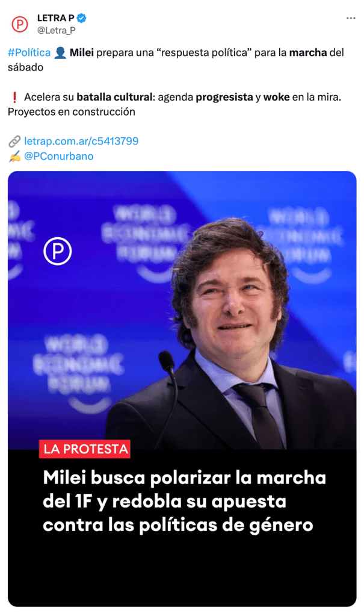
Task: Click the bold text batalla cultural
Action: click(114, 97)
